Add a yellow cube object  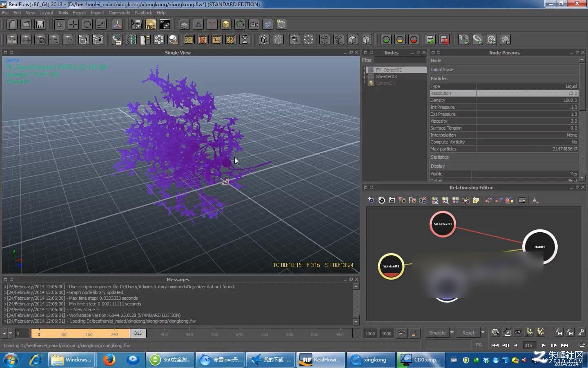[226, 25]
